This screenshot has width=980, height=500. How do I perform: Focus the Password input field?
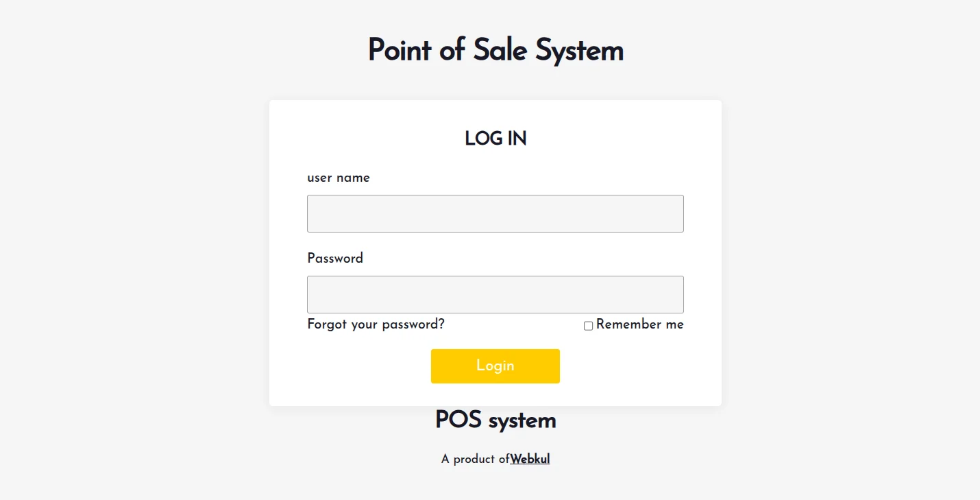495,294
